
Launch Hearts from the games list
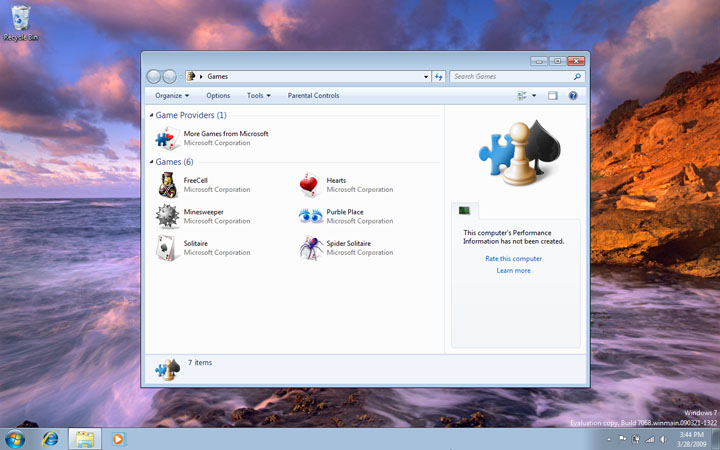pos(311,185)
